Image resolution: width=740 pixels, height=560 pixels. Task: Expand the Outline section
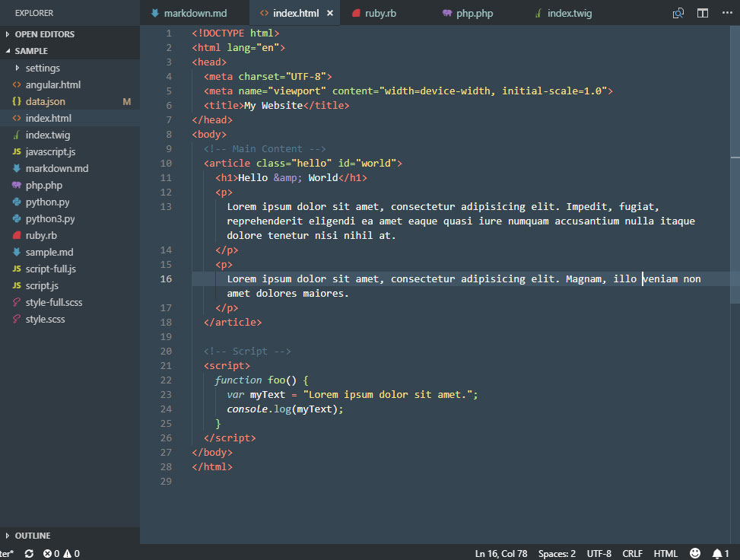click(x=70, y=536)
